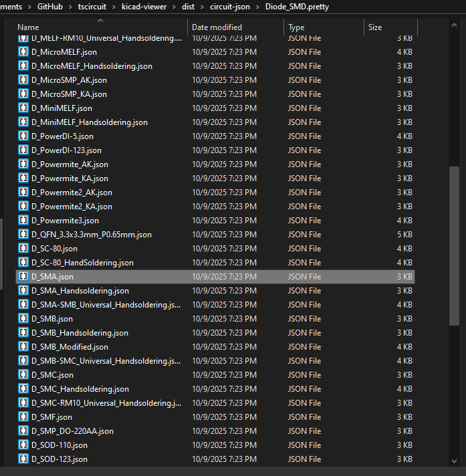Click the D_QFN_3.3x3.3mm_P0.65mm.json file icon
Image resolution: width=466 pixels, height=476 pixels.
coord(23,235)
